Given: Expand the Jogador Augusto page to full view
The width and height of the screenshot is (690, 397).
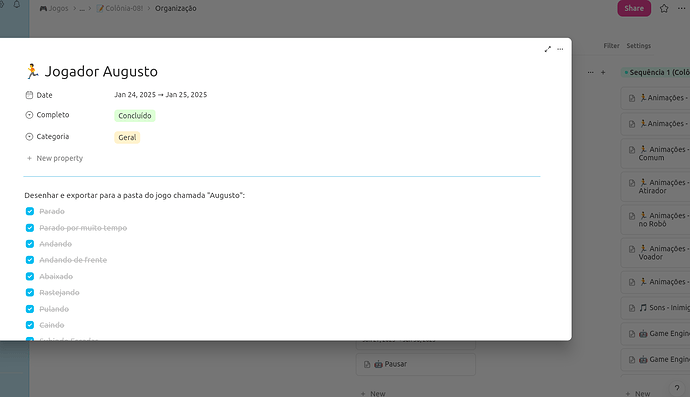Looking at the screenshot, I should point(547,49).
